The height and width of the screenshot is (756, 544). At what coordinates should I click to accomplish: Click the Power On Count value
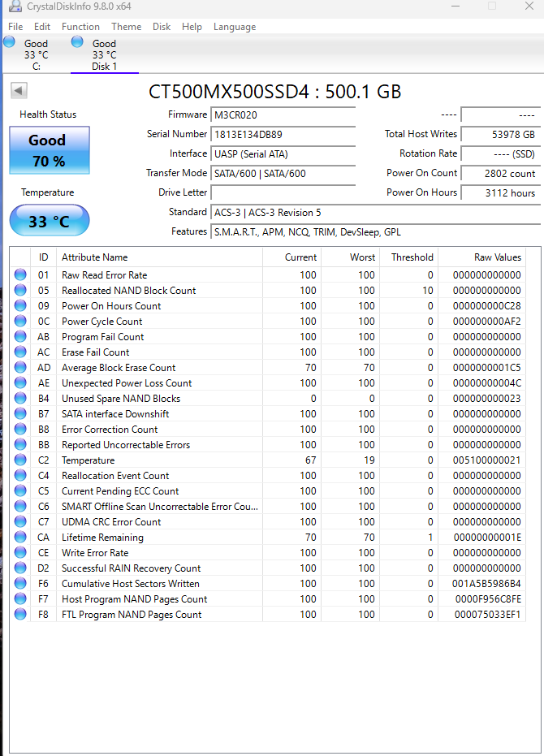click(x=501, y=174)
